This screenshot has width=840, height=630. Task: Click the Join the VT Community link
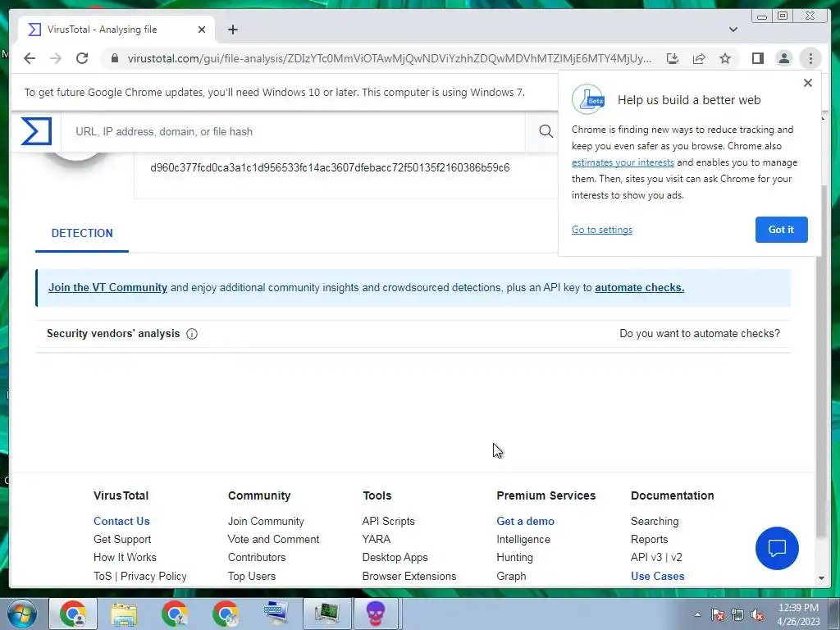click(107, 287)
